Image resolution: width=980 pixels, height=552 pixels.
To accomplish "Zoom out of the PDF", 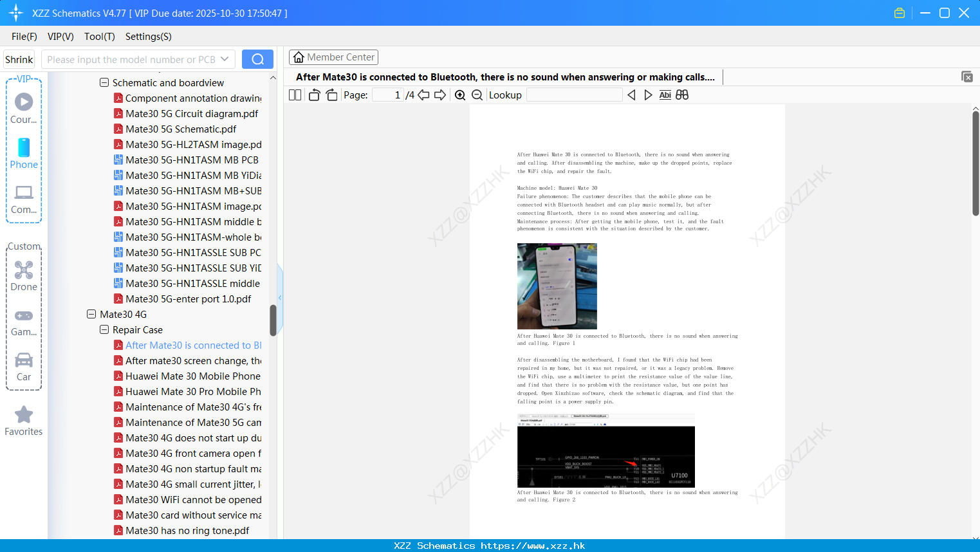I will 477,95.
